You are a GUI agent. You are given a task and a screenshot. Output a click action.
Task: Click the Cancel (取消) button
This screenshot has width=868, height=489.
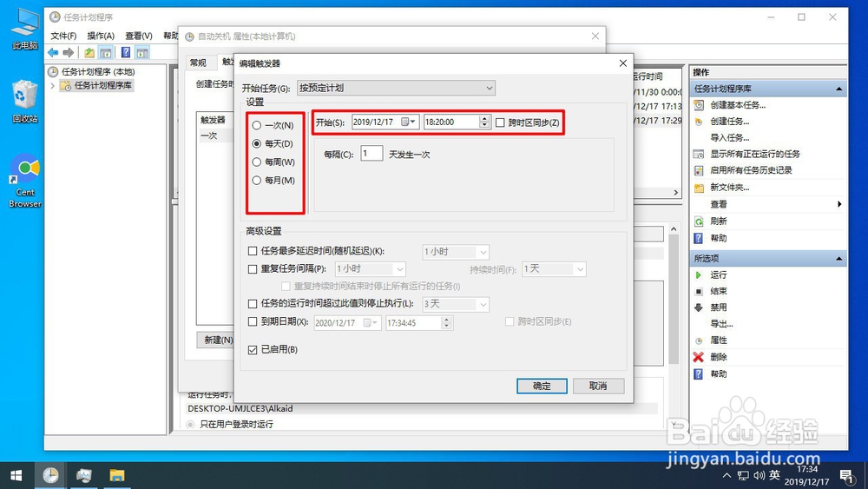pyautogui.click(x=598, y=386)
